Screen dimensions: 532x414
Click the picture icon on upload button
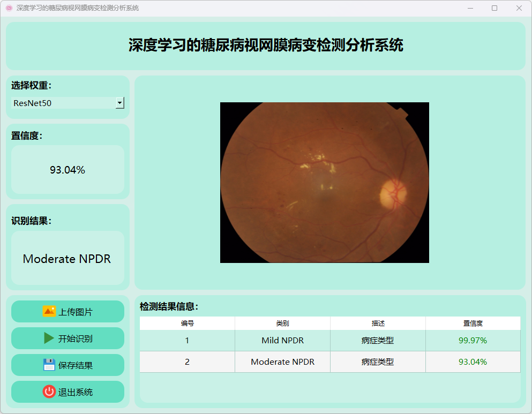[x=49, y=311]
